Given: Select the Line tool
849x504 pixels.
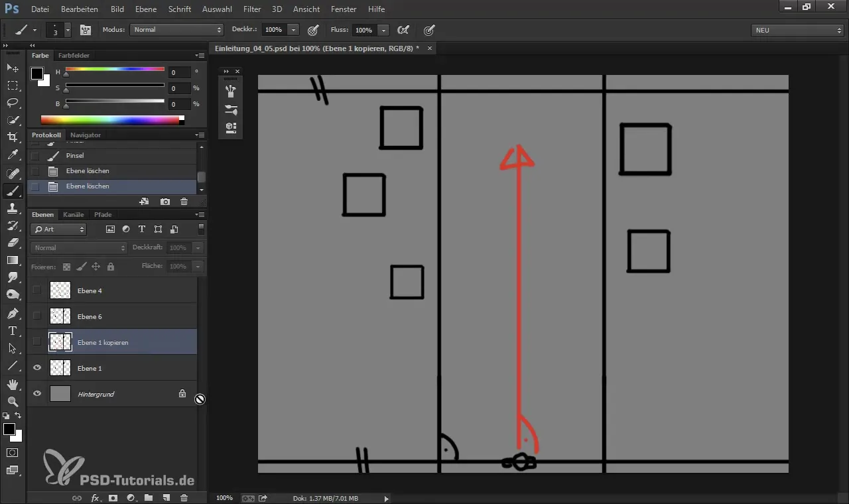Looking at the screenshot, I should pos(13,365).
